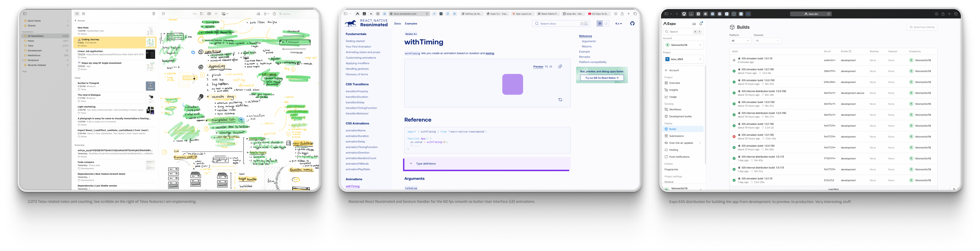980x251 pixels.
Task: Switch the example to the JS tab
Action: (x=551, y=67)
